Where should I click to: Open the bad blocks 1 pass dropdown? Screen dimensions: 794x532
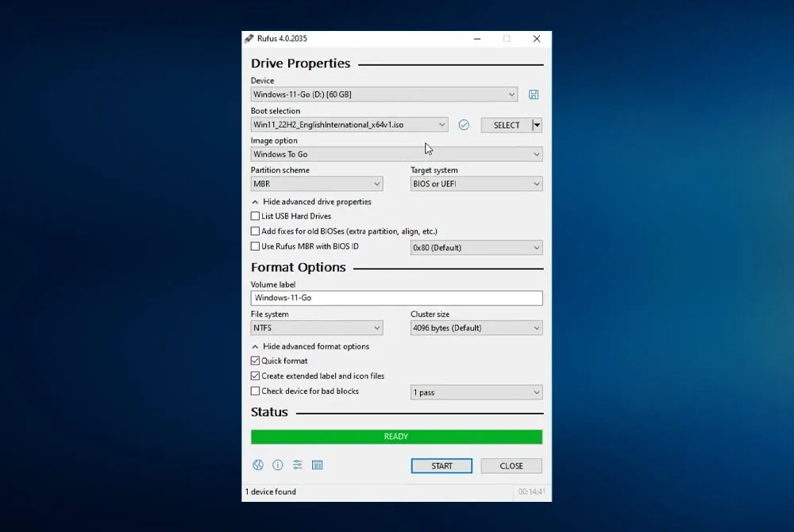coord(476,392)
